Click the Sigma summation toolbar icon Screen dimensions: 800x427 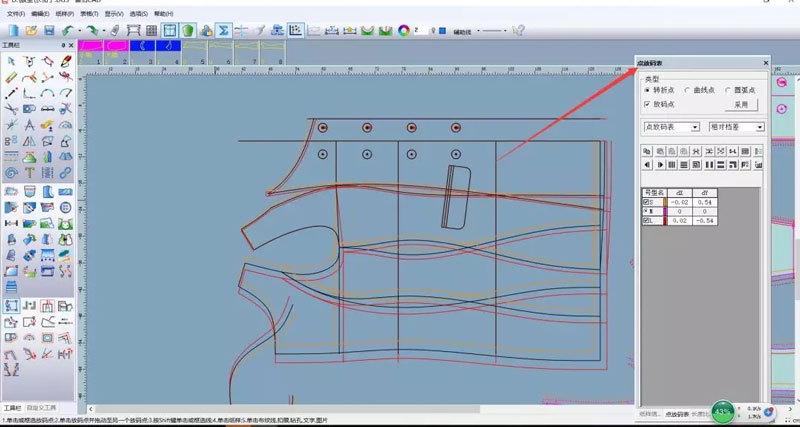click(x=223, y=31)
